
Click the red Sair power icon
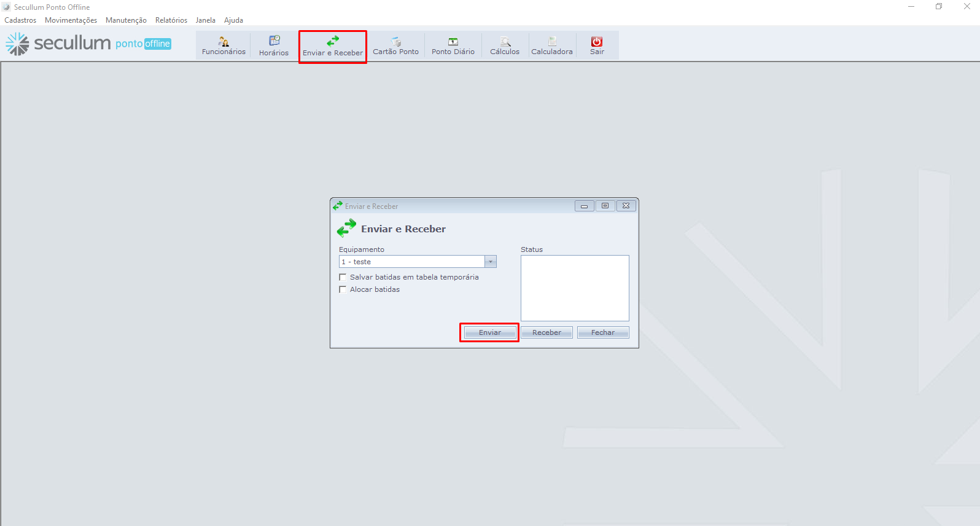597,42
